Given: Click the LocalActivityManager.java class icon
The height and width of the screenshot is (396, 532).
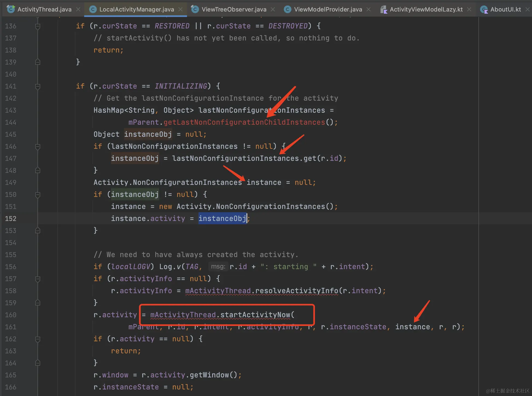Looking at the screenshot, I should (93, 9).
